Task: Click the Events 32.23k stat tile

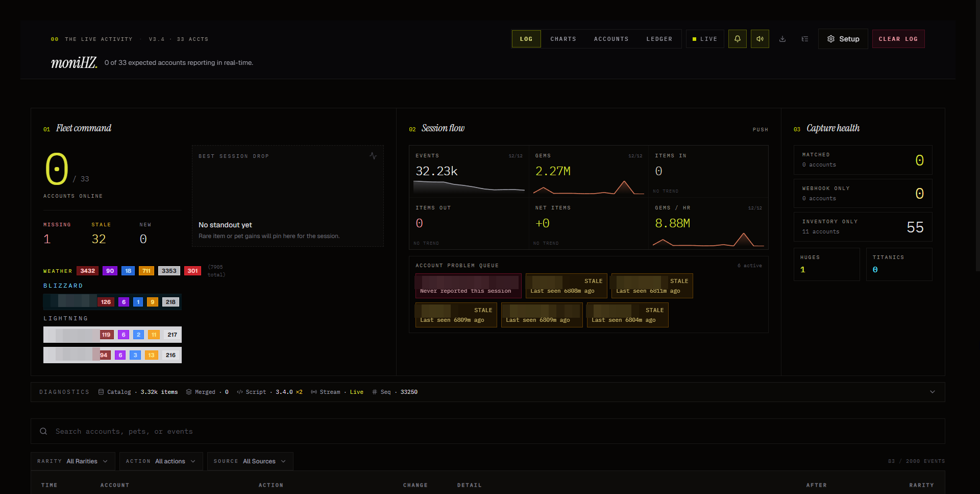Action: 469,172
